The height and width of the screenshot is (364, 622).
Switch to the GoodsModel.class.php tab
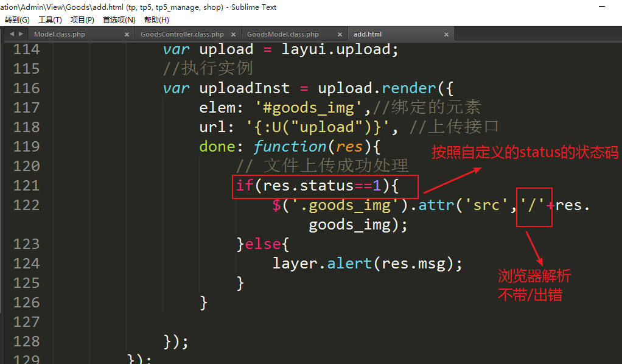(x=283, y=35)
